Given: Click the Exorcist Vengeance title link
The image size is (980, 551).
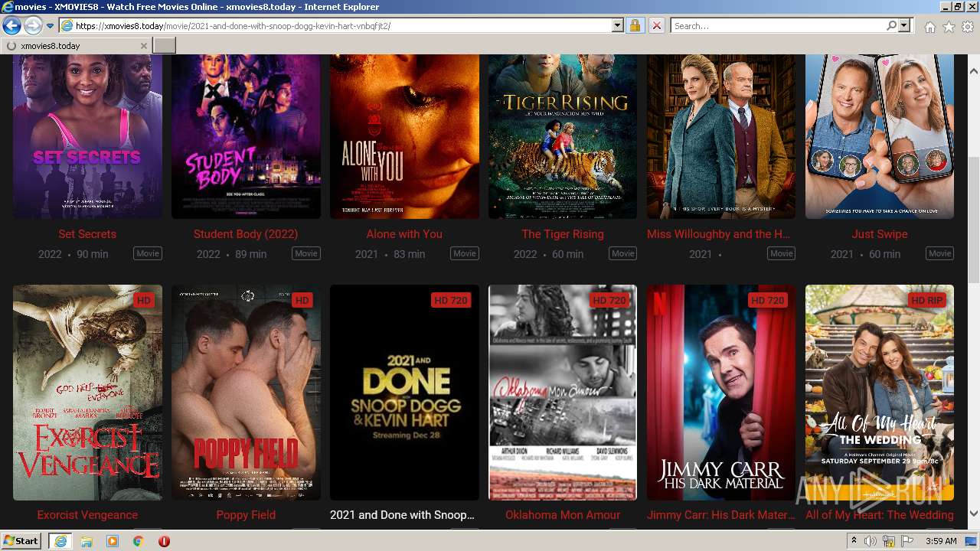Looking at the screenshot, I should click(x=87, y=515).
